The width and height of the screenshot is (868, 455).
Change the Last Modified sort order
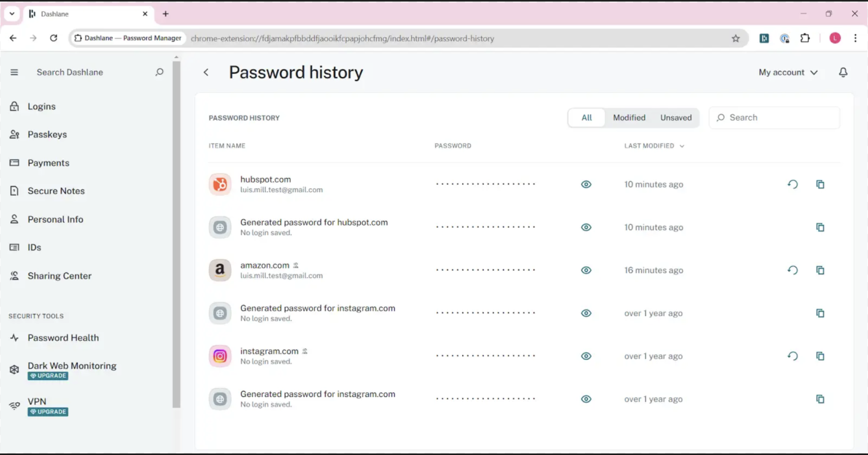pos(654,145)
